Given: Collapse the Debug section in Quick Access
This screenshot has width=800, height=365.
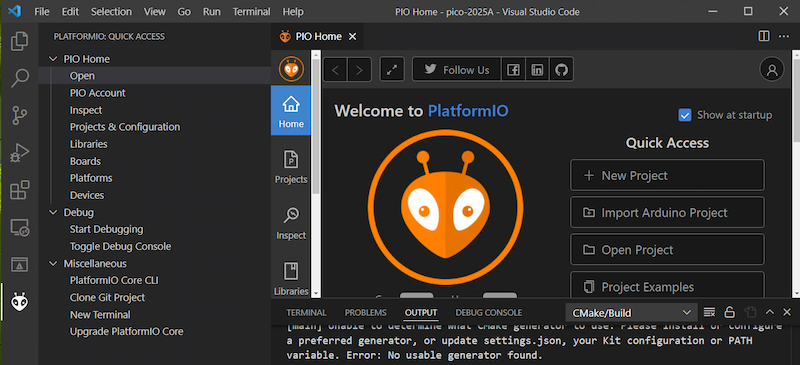Looking at the screenshot, I should pos(53,212).
